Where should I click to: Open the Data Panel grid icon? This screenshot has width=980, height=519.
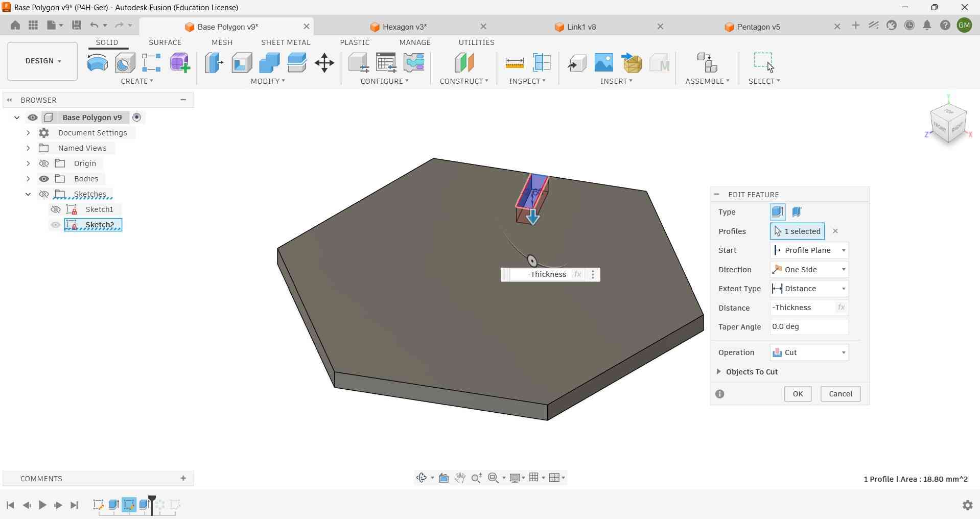coord(33,25)
